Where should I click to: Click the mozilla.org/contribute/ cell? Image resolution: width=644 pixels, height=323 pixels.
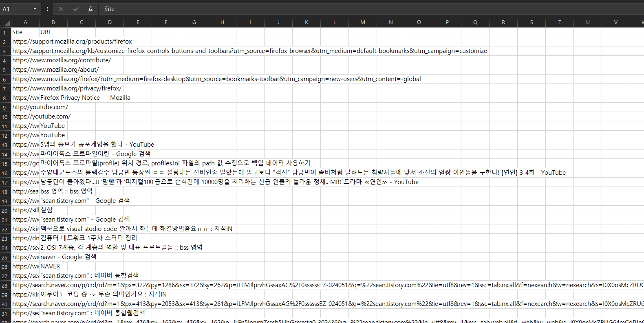62,60
